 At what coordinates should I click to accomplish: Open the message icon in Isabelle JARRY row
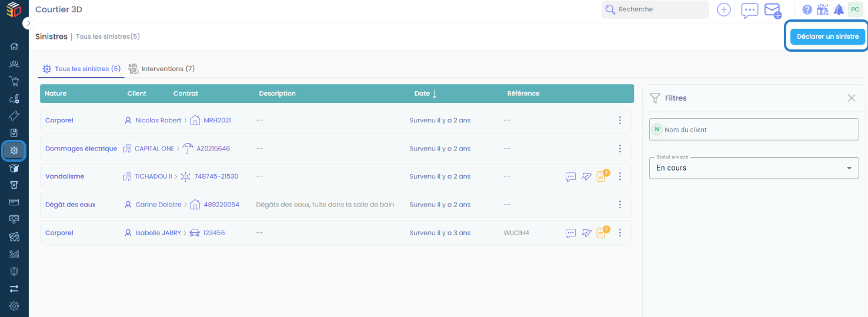click(570, 233)
